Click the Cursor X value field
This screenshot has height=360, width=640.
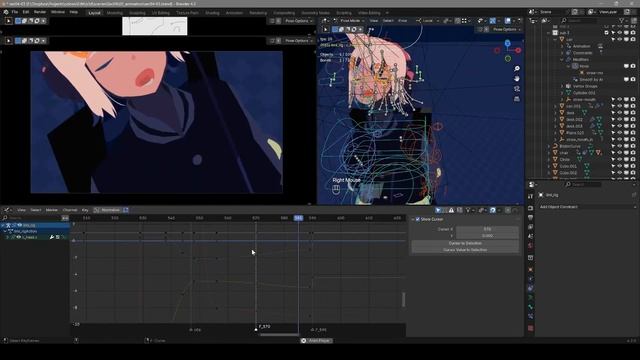coord(487,229)
